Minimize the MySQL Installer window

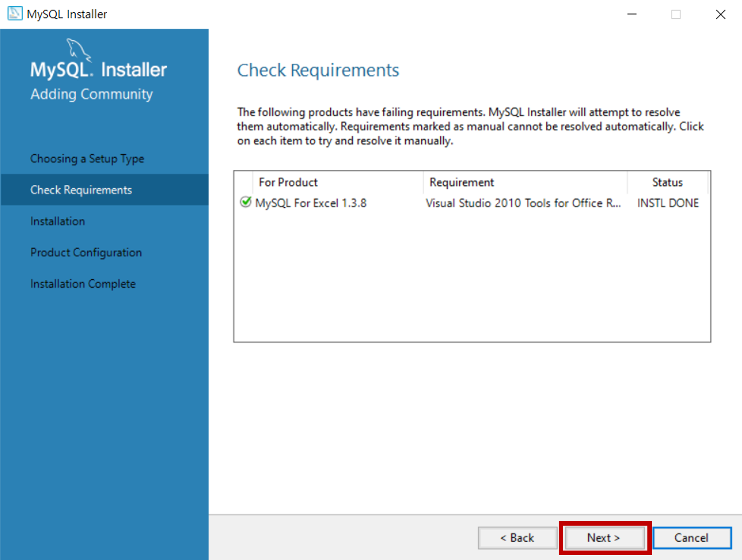pyautogui.click(x=632, y=14)
